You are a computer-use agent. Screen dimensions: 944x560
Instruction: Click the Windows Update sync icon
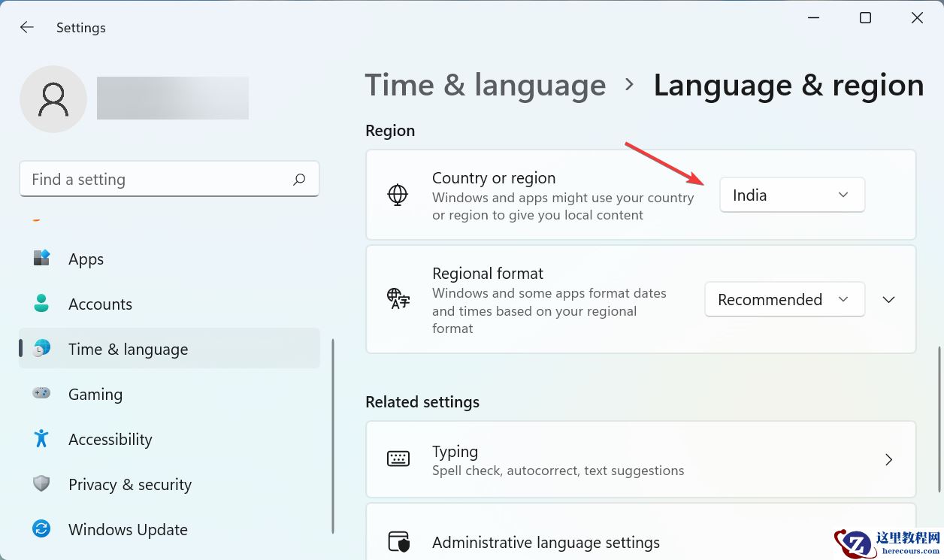[41, 529]
